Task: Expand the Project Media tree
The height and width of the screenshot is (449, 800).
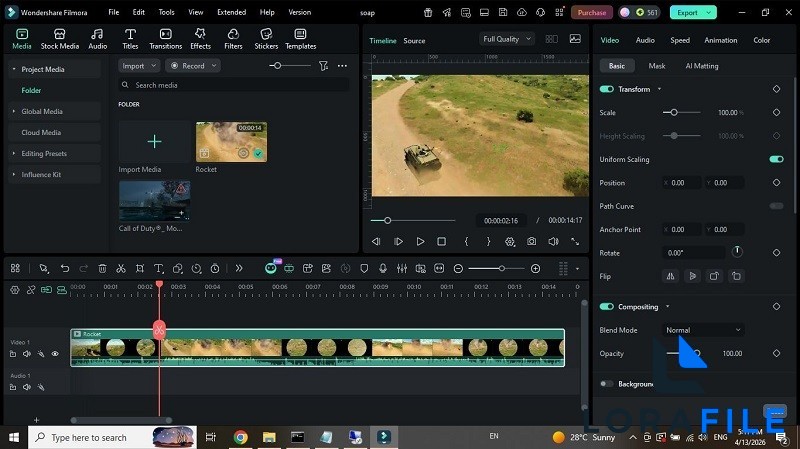Action: pos(14,69)
